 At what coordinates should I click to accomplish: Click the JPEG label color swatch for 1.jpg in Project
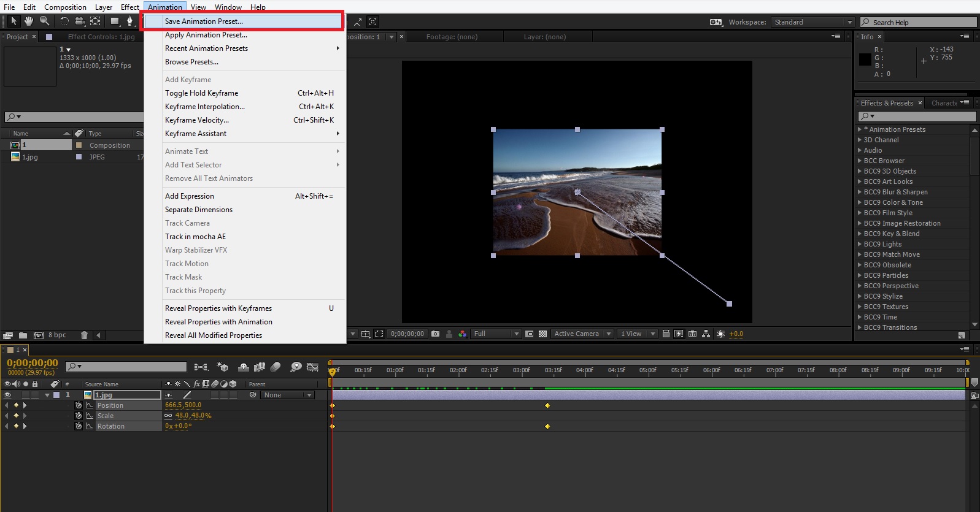(79, 157)
